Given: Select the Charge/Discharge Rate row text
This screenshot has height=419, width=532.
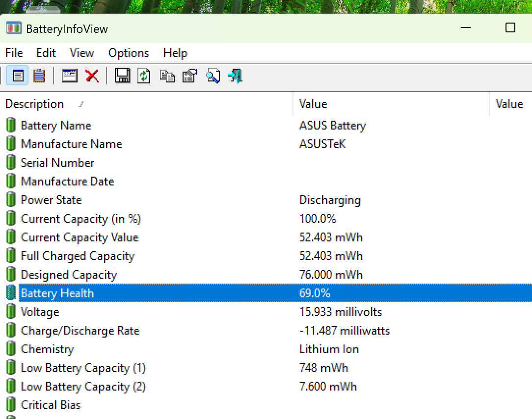Looking at the screenshot, I should tap(80, 331).
